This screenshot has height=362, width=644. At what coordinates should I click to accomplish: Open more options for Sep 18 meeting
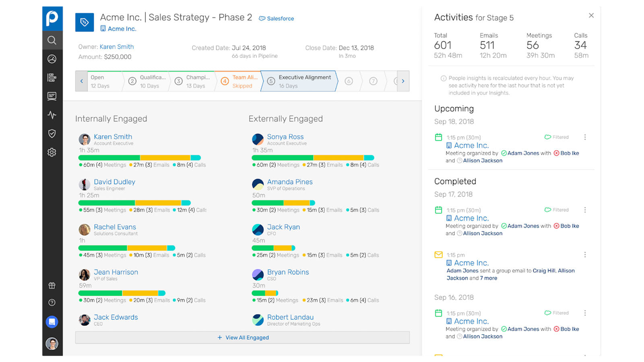(585, 137)
